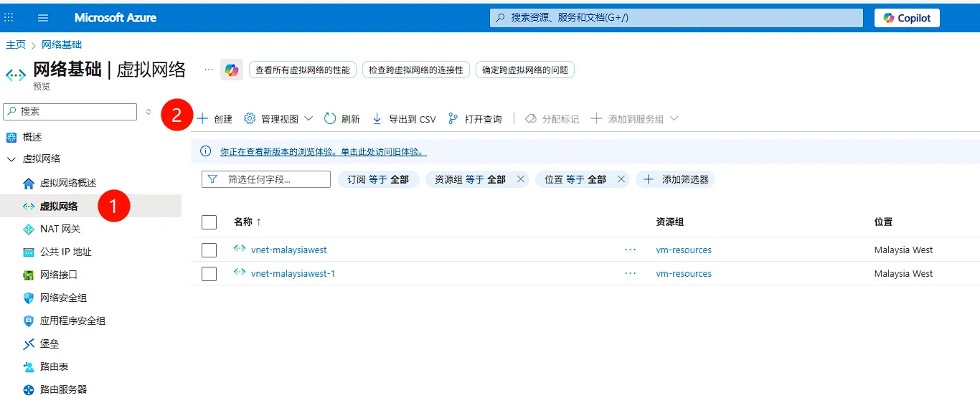Click the info banner link to old experience
This screenshot has height=403, width=980.
[324, 151]
